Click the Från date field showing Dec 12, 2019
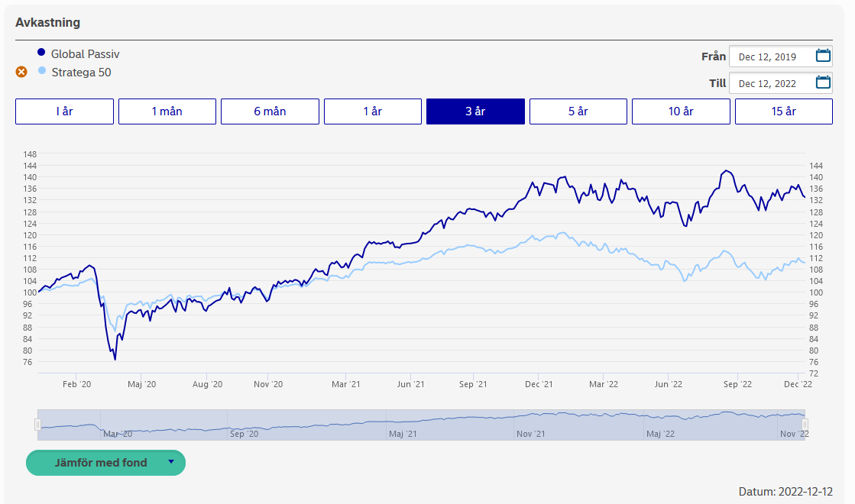Viewport: 855px width, 504px height. [x=767, y=57]
